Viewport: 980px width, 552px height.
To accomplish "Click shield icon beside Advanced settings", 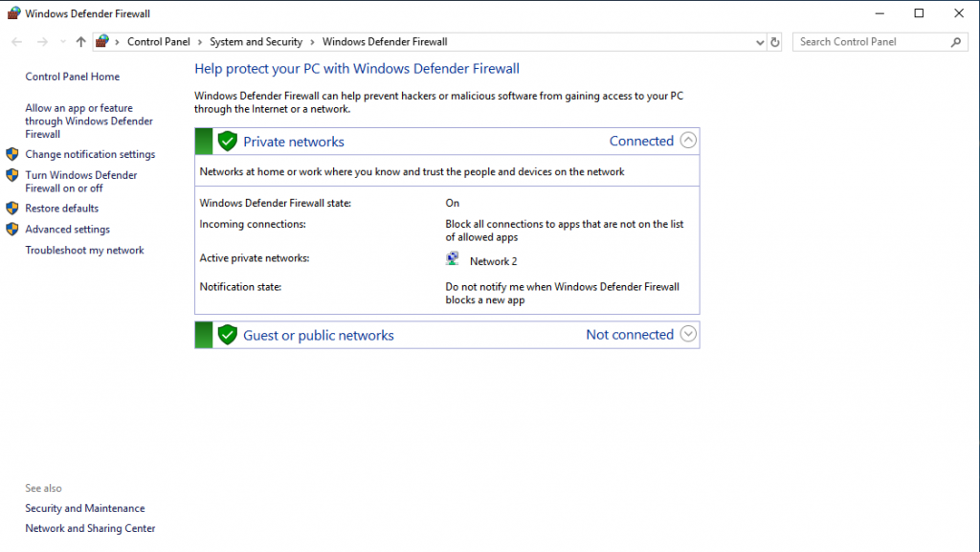I will [x=11, y=230].
